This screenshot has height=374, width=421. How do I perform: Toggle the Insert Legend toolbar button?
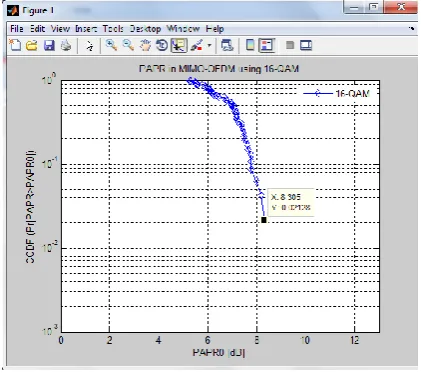[x=267, y=45]
